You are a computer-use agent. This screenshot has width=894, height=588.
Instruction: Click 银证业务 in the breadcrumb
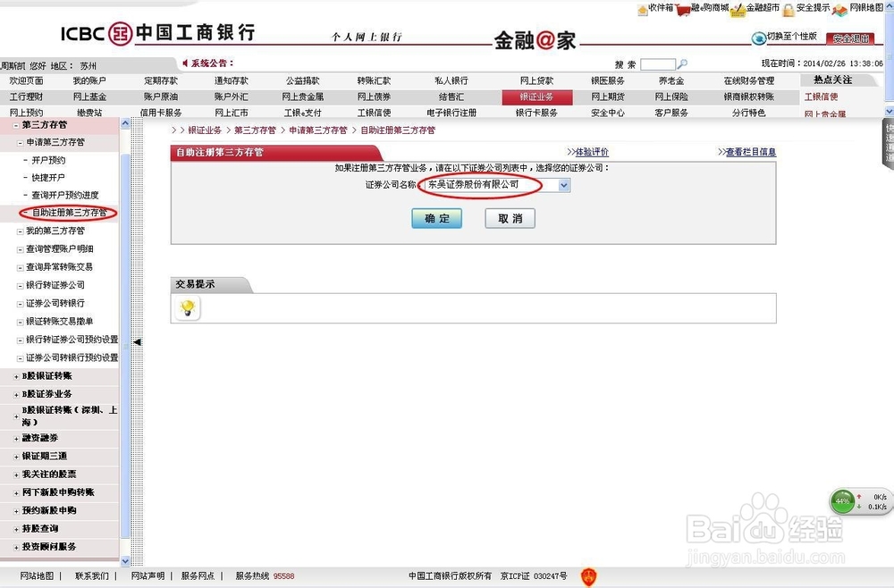(205, 130)
